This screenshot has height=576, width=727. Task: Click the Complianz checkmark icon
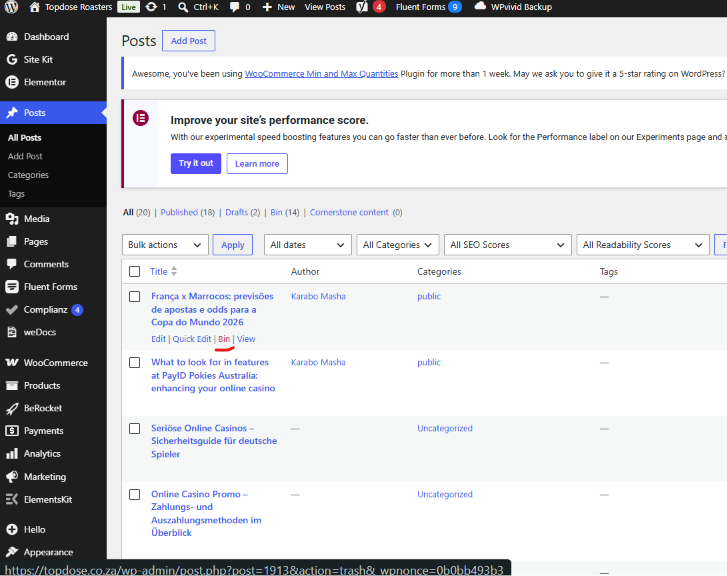pos(12,309)
